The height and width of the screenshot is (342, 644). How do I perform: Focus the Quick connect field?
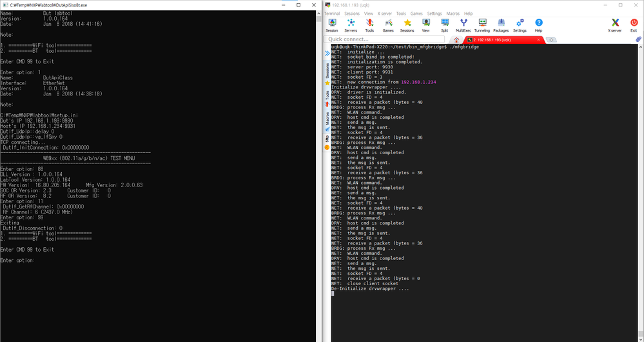point(384,39)
